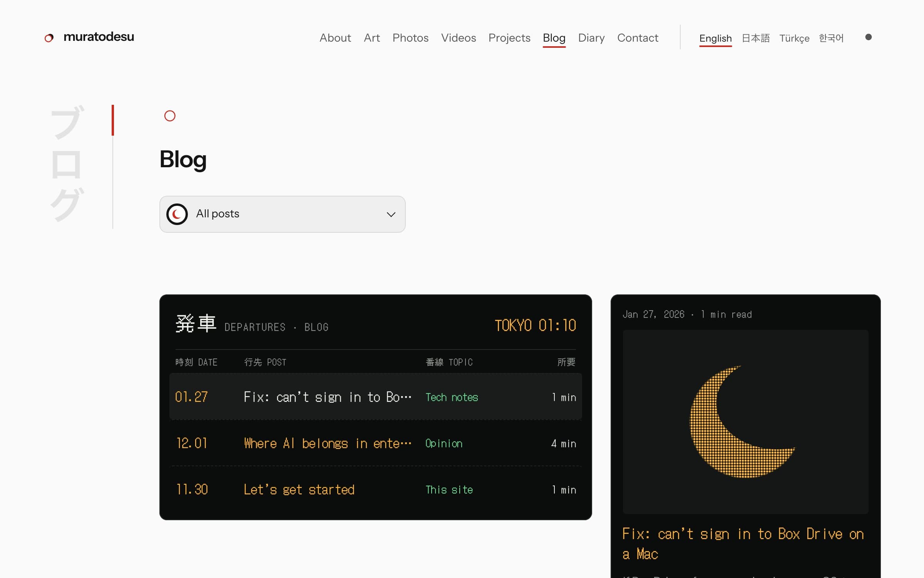Click the crescent icon in All posts dropdown
The image size is (924, 578).
[x=177, y=214]
